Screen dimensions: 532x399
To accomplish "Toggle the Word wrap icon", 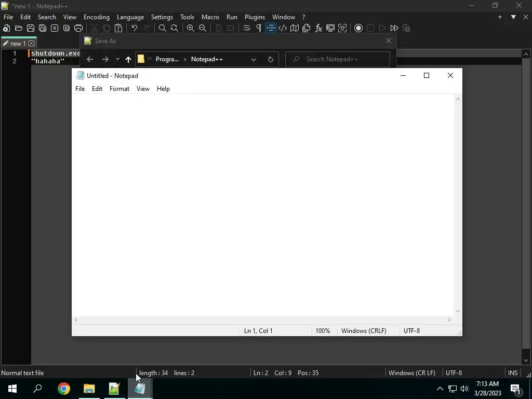I will pyautogui.click(x=247, y=28).
